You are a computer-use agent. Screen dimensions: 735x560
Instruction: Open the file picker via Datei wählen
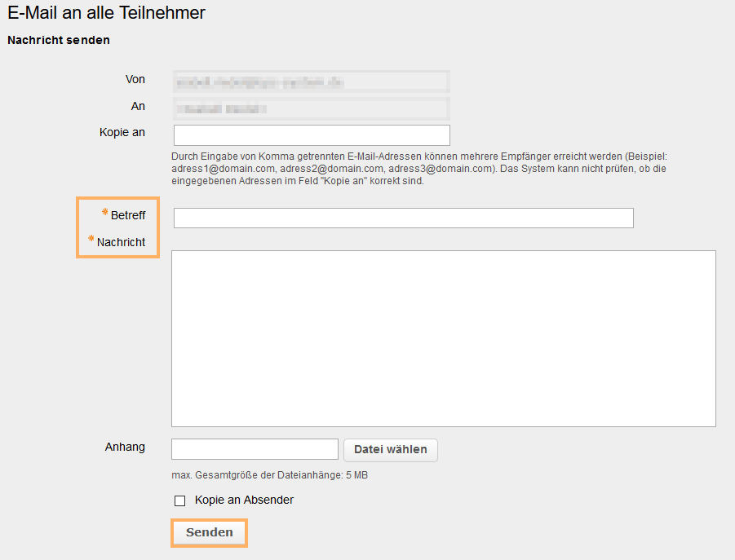(390, 449)
